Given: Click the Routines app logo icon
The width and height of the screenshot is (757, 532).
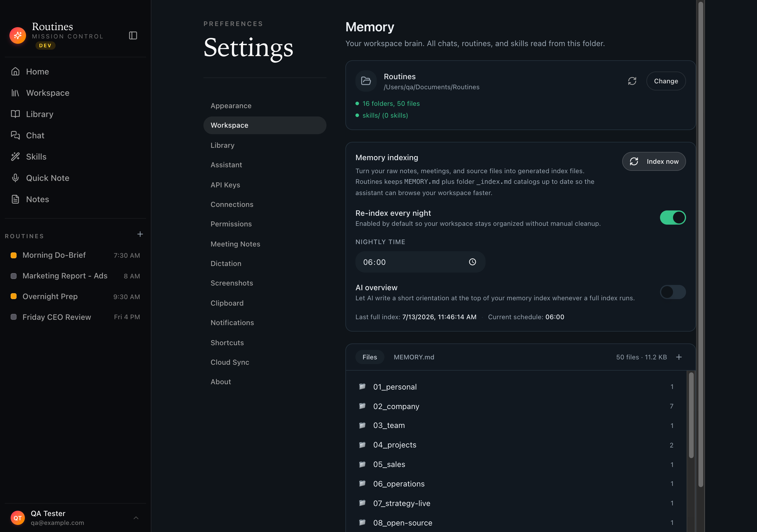Looking at the screenshot, I should pos(18,35).
